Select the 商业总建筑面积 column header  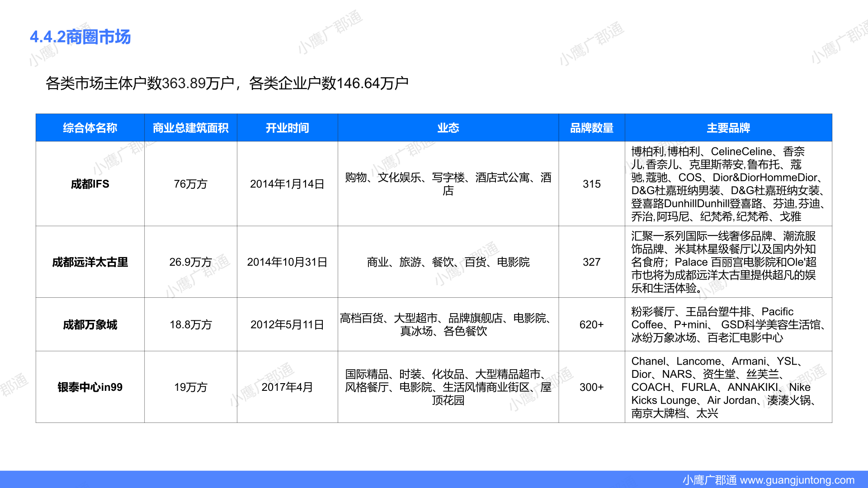pyautogui.click(x=190, y=128)
